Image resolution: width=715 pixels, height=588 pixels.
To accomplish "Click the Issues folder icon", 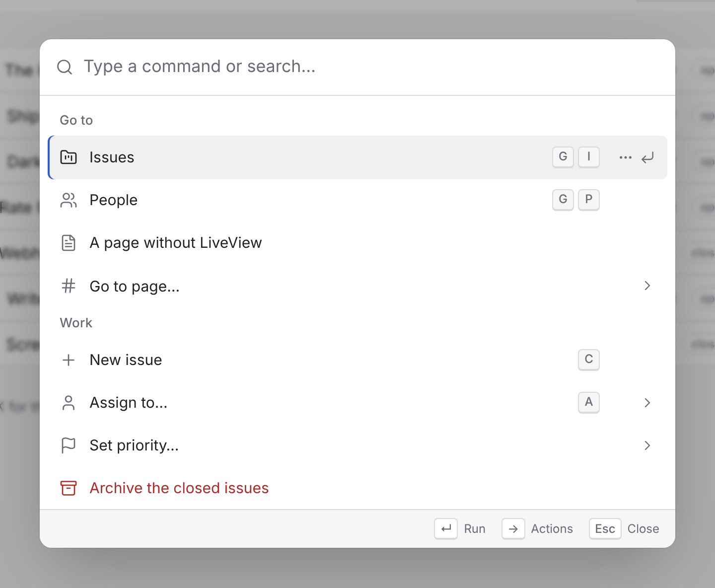I will point(69,157).
